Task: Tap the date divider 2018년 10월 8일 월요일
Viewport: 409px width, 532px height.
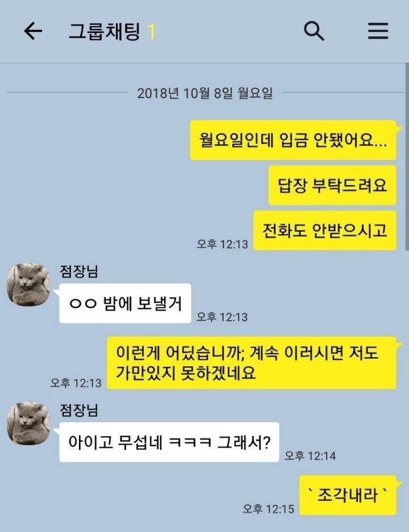Action: click(204, 93)
